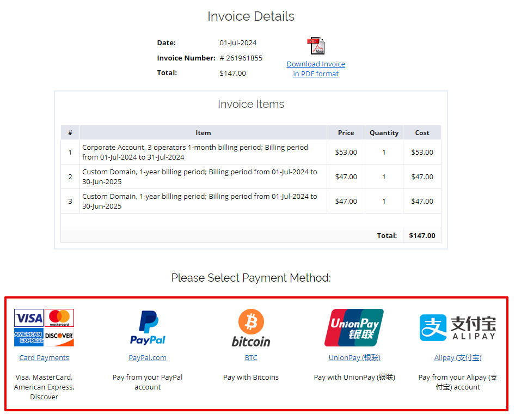Open the Card Payments link
515x420 pixels.
(x=44, y=357)
